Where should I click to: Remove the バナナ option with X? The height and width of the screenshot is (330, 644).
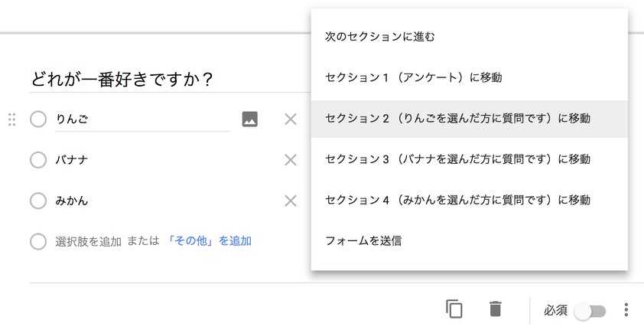point(291,160)
